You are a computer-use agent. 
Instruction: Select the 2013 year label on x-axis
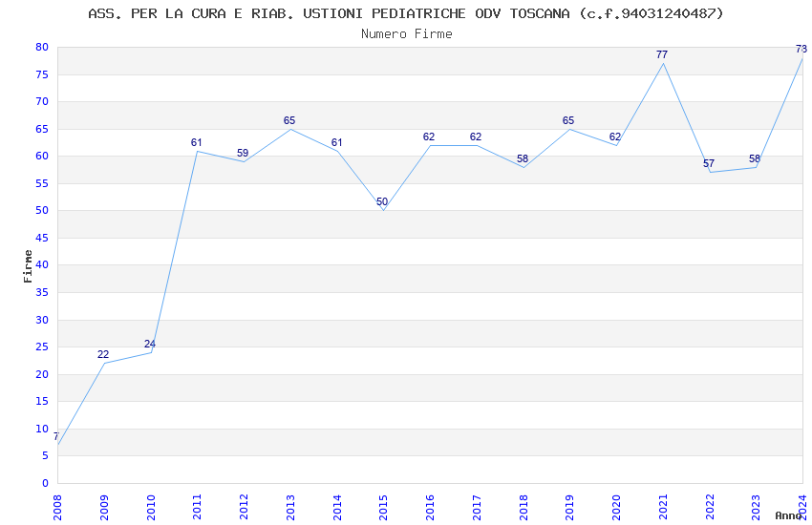coord(290,507)
